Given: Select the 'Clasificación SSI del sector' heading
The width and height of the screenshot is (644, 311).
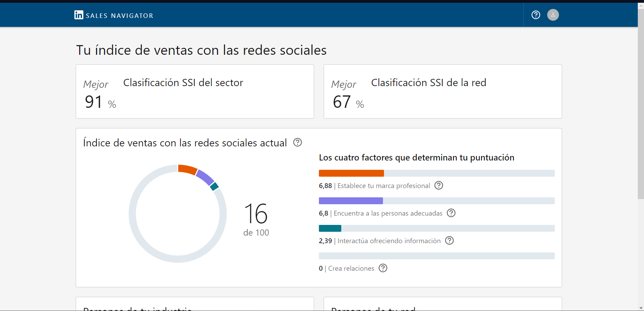Looking at the screenshot, I should coord(183,83).
